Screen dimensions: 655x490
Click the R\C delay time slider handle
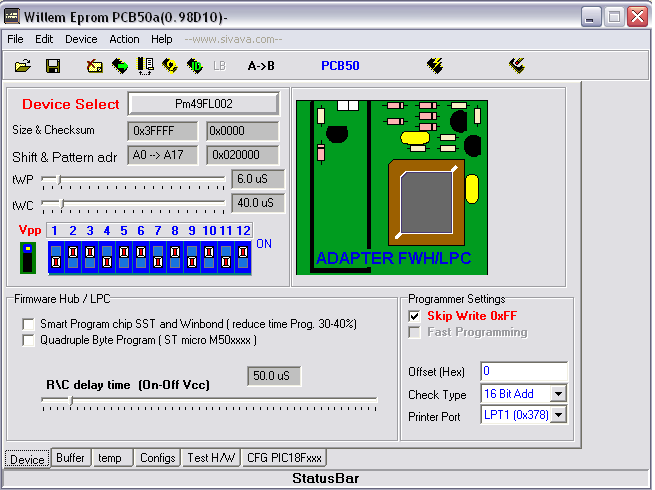pos(71,401)
